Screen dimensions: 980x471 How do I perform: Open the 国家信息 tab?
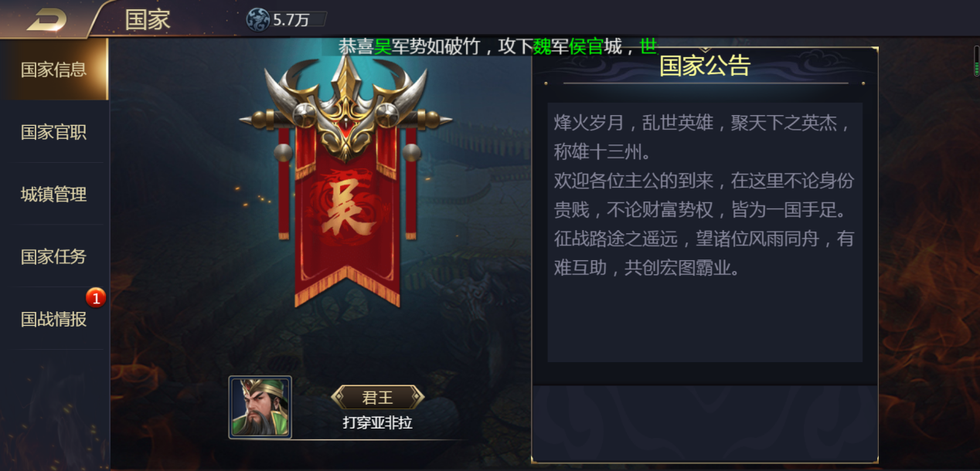(53, 69)
